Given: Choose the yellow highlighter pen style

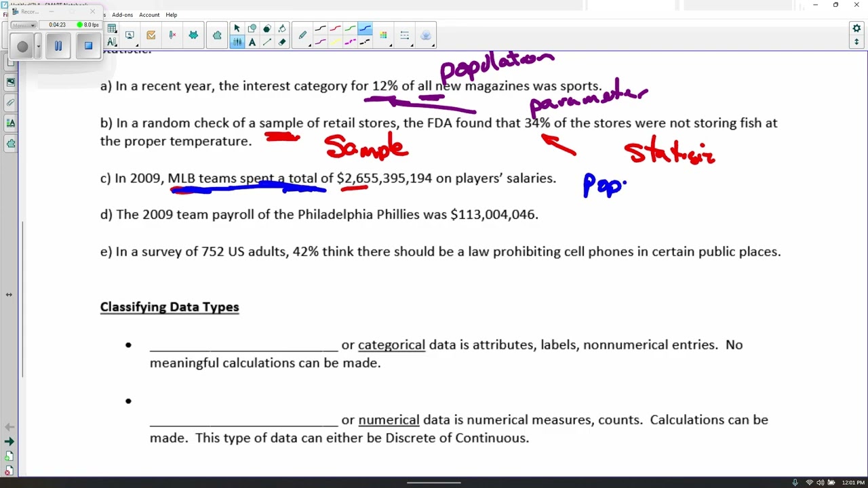Looking at the screenshot, I should pos(336,42).
